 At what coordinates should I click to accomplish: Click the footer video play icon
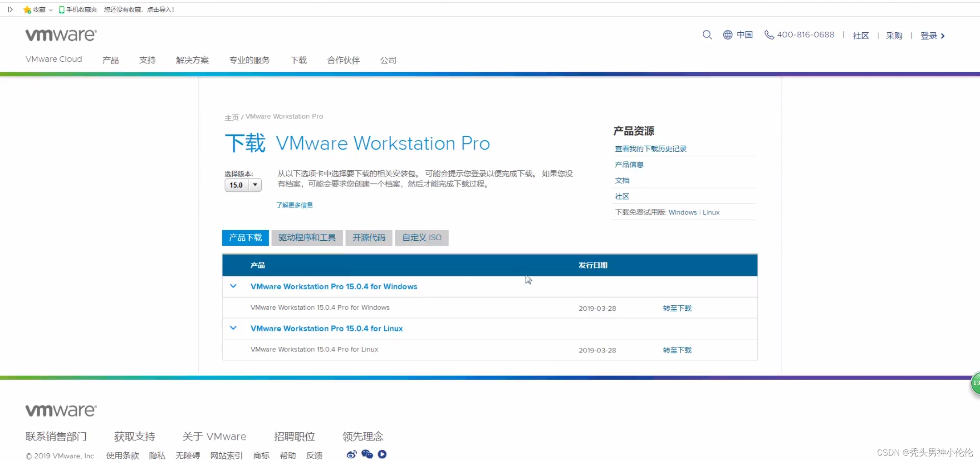point(382,454)
